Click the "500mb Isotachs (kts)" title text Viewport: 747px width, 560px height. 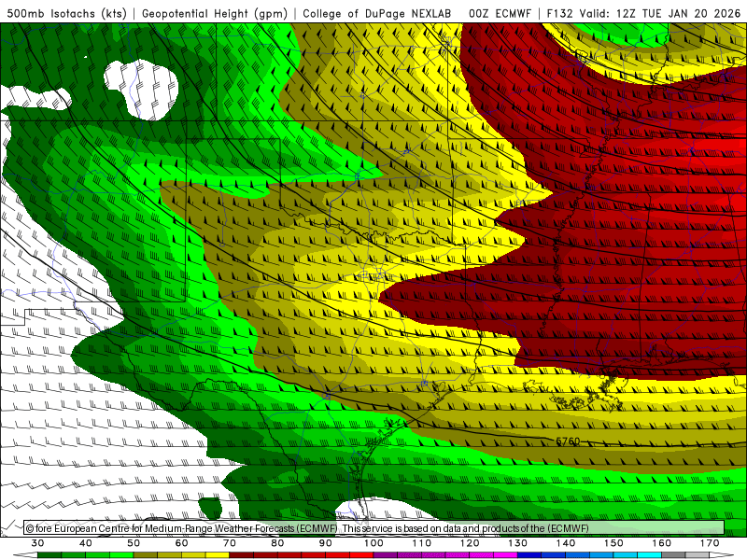(x=66, y=13)
